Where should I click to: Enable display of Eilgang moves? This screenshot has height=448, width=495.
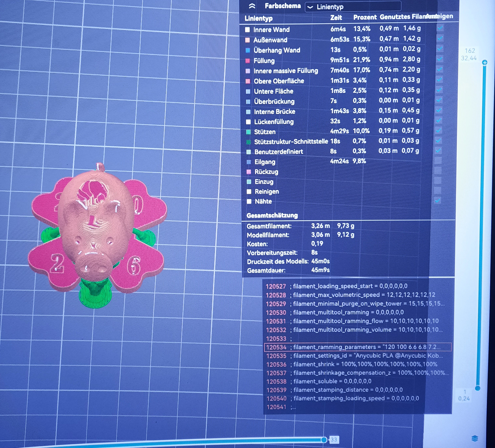[438, 160]
